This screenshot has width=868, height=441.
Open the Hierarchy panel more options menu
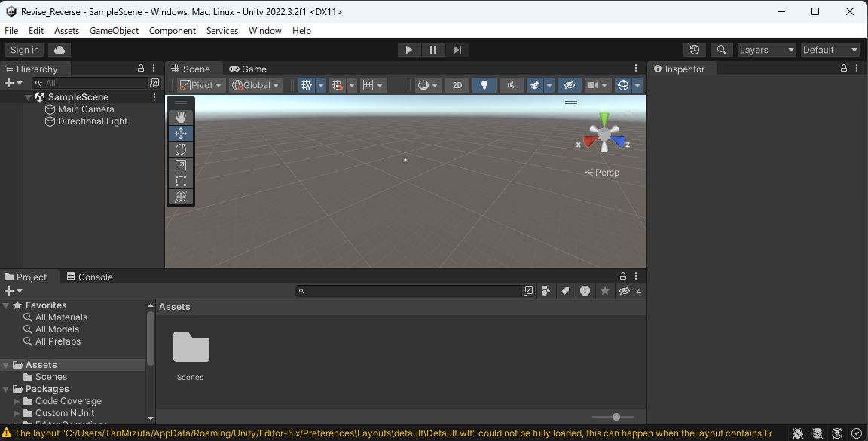pos(154,68)
